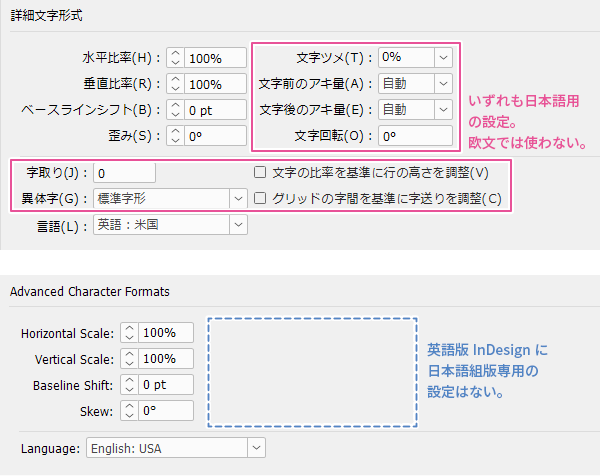Click the Baseline Shift stepper arrows
600x476 pixels.
(x=130, y=384)
